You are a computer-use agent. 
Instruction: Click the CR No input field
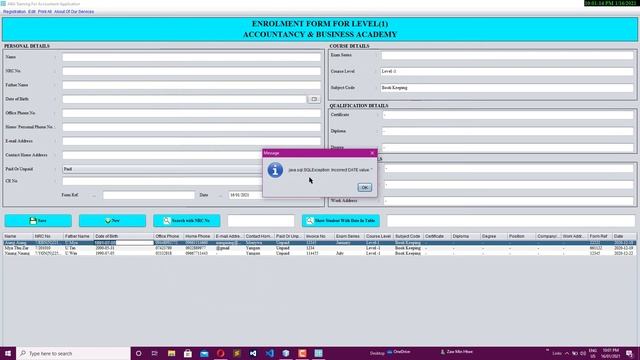162,181
